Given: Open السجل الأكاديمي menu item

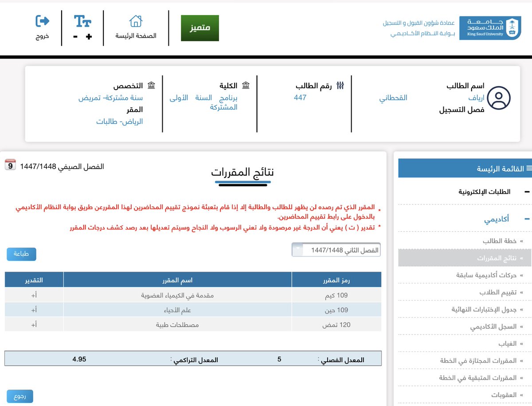Looking at the screenshot, I should tap(493, 327).
